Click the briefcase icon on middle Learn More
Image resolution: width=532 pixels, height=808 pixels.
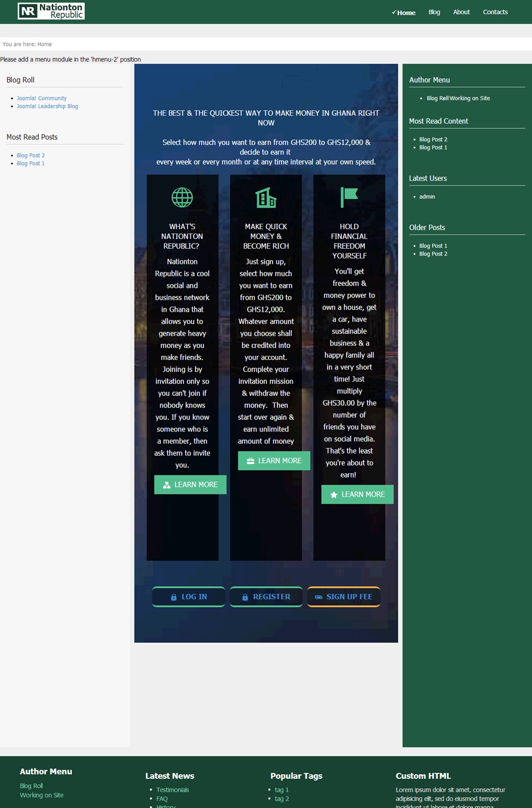click(250, 461)
